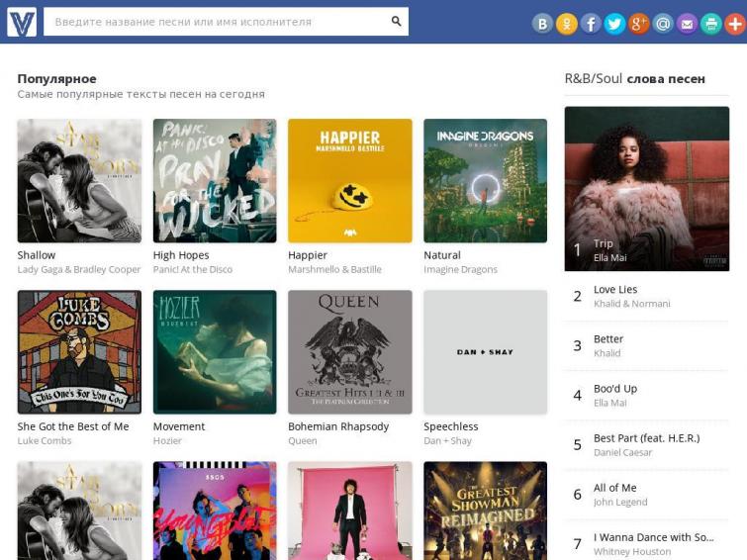Open Khalid & Normani artist link

coord(631,304)
